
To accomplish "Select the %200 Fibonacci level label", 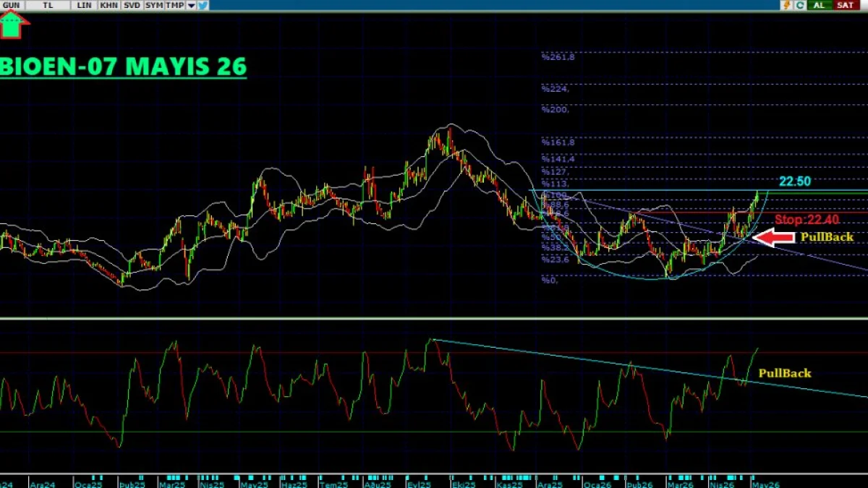I will click(555, 110).
